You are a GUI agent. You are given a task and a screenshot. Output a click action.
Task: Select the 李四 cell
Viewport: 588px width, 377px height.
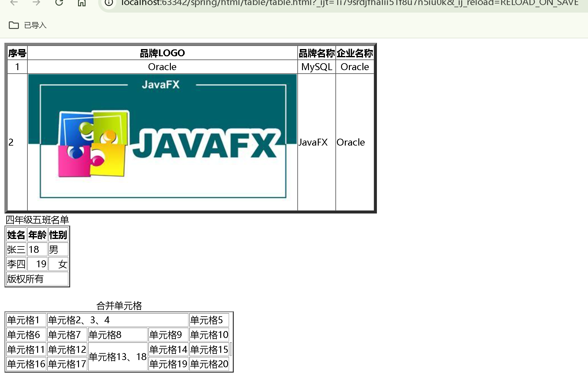pos(16,264)
